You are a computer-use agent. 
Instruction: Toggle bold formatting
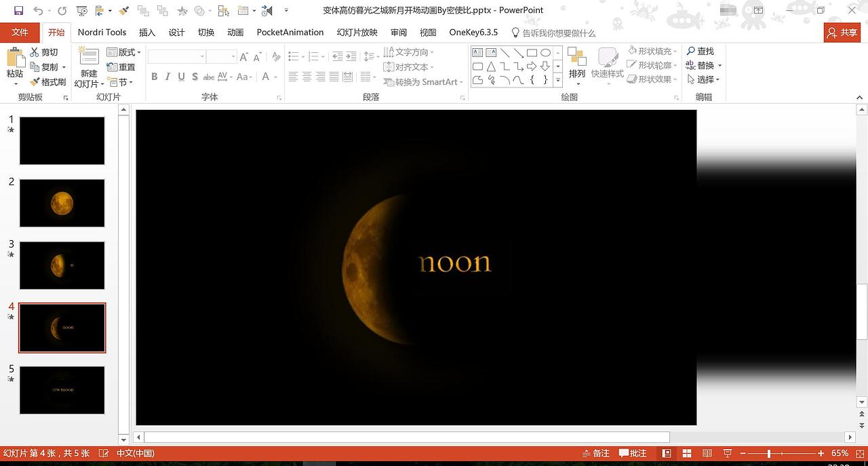tap(155, 77)
